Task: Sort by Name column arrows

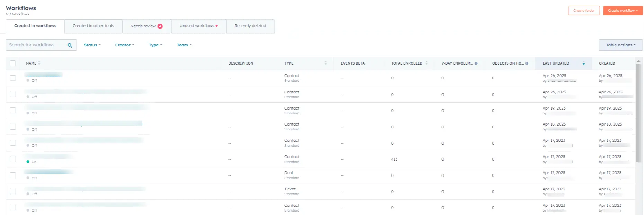Action: coord(39,63)
